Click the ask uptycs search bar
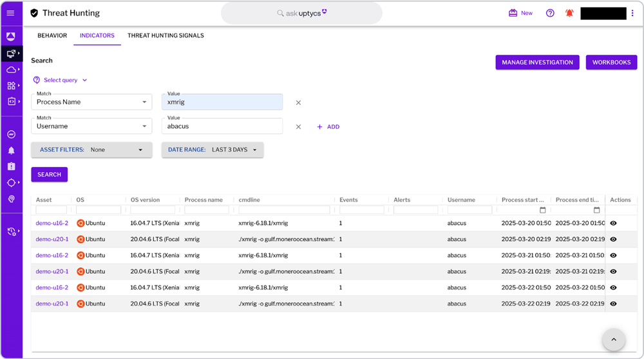Viewport: 644px width, 359px height. (301, 13)
